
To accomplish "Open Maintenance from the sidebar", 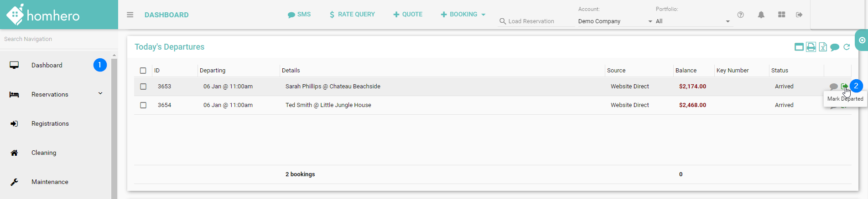I will coord(50,182).
